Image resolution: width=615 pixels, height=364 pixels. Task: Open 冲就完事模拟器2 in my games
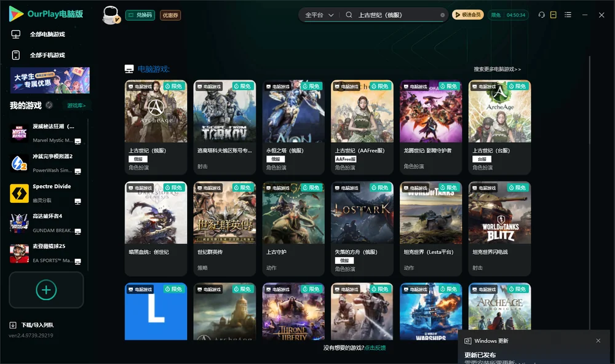pos(46,163)
